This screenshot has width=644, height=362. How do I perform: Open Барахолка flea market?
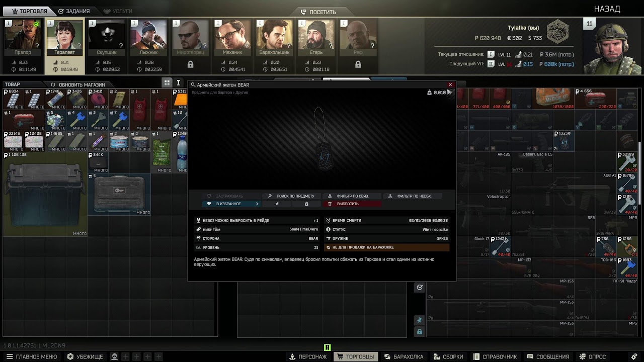404,356
